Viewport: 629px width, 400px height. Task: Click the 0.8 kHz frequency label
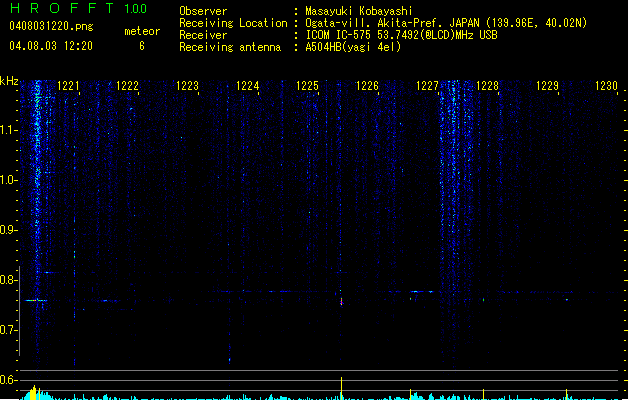point(8,280)
